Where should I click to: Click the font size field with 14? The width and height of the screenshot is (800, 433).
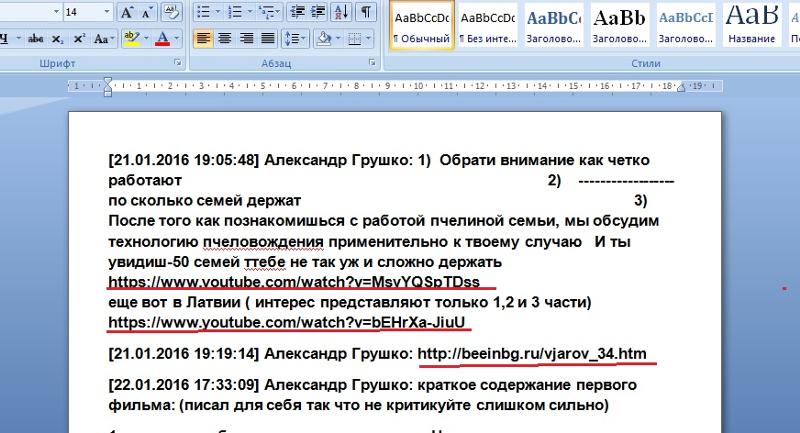pos(83,12)
